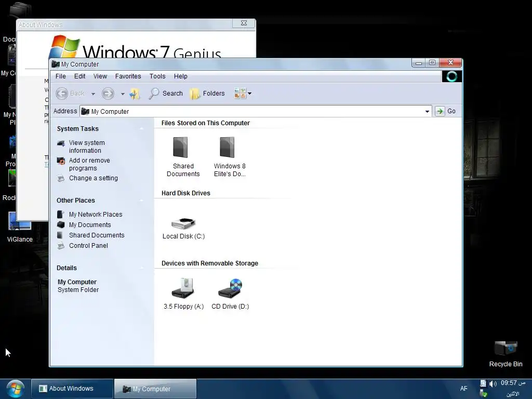Screen dimensions: 532x399
Task: Click the Hard Disk Drives group header
Action: pyautogui.click(x=186, y=193)
